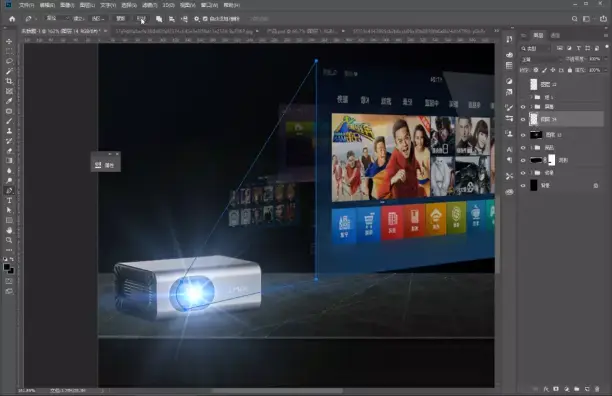Image resolution: width=612 pixels, height=396 pixels.
Task: Select the Move tool in the toolbar
Action: click(9, 41)
